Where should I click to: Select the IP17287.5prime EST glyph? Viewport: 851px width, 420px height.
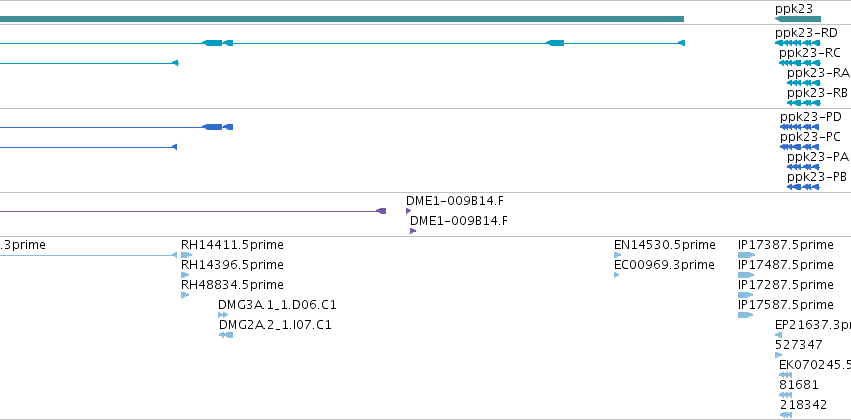(x=746, y=295)
